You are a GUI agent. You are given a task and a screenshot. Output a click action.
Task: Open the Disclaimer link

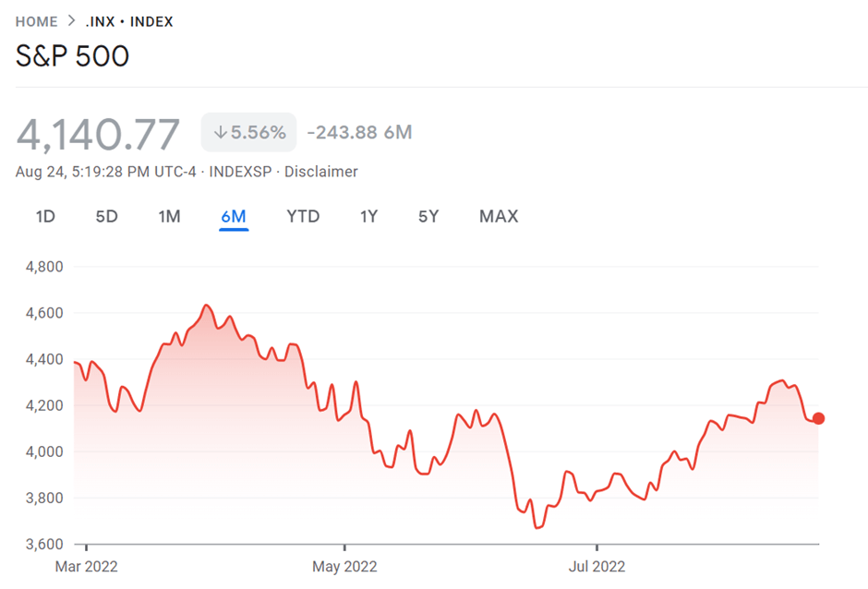click(x=322, y=172)
